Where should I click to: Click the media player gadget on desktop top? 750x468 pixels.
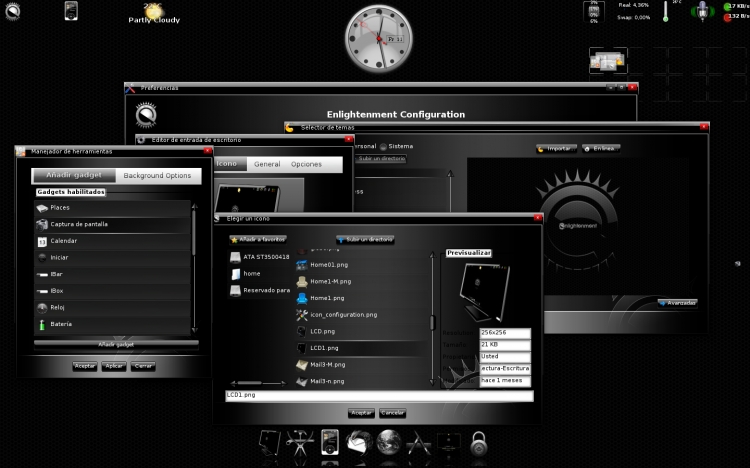(71, 11)
